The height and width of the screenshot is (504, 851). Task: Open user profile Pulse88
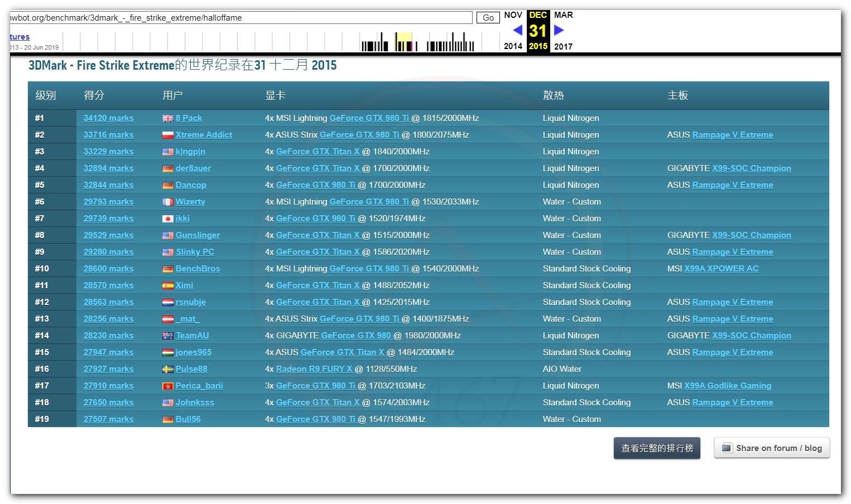[x=191, y=369]
